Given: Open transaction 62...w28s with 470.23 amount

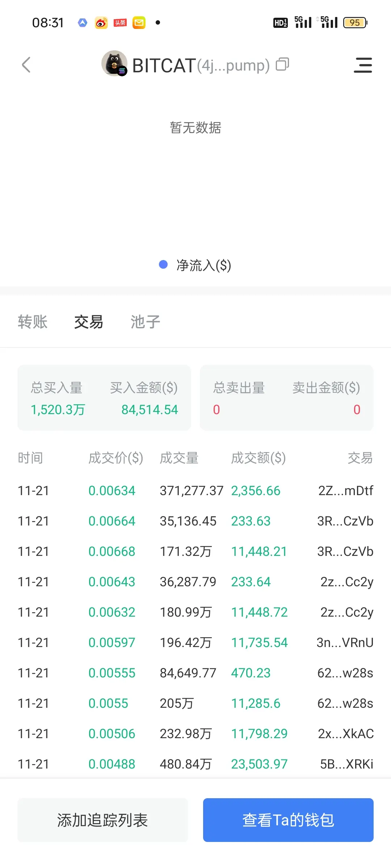Looking at the screenshot, I should click(x=345, y=673).
